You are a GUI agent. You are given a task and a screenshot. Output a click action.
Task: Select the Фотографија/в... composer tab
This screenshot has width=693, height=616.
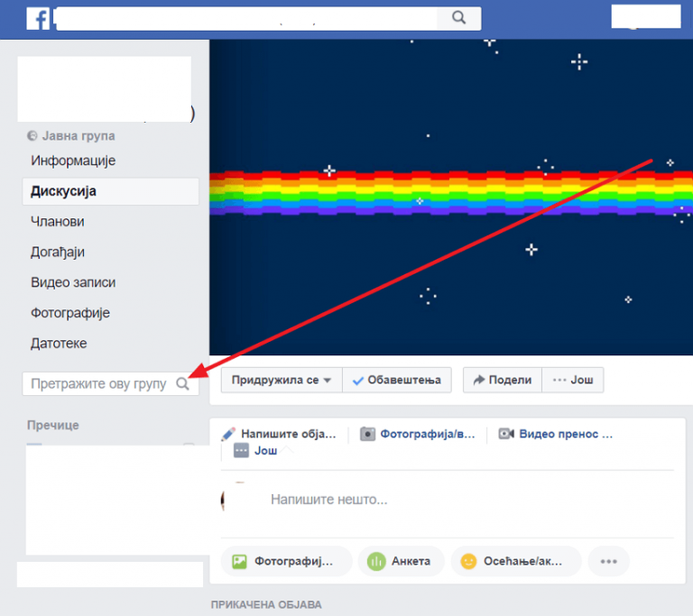tap(418, 434)
